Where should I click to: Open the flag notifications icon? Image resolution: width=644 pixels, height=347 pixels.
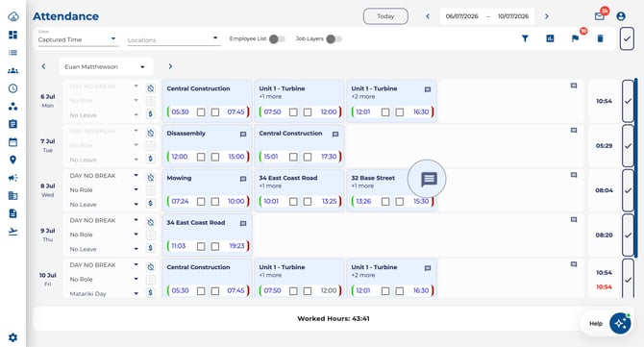[575, 38]
